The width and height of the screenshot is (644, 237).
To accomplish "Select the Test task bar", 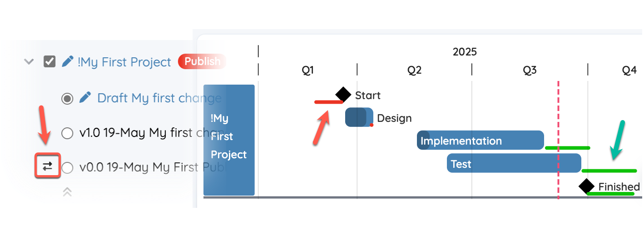I will click(514, 163).
